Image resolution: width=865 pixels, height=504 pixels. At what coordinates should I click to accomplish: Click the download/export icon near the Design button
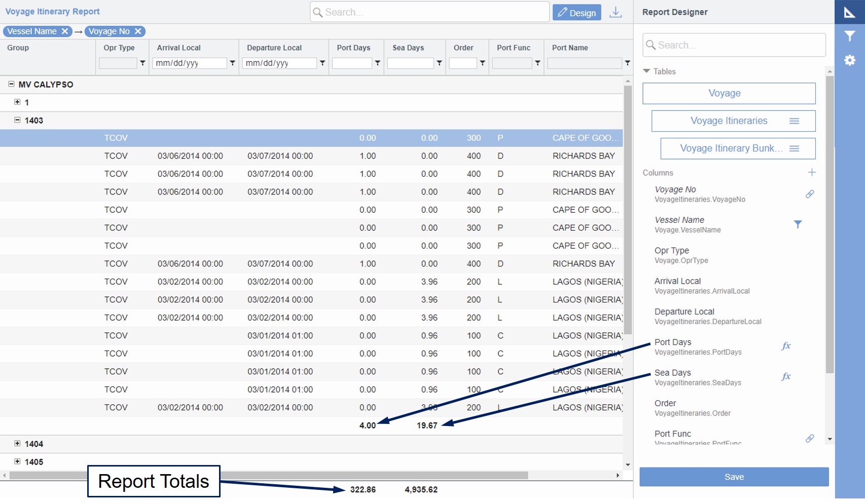pyautogui.click(x=616, y=12)
